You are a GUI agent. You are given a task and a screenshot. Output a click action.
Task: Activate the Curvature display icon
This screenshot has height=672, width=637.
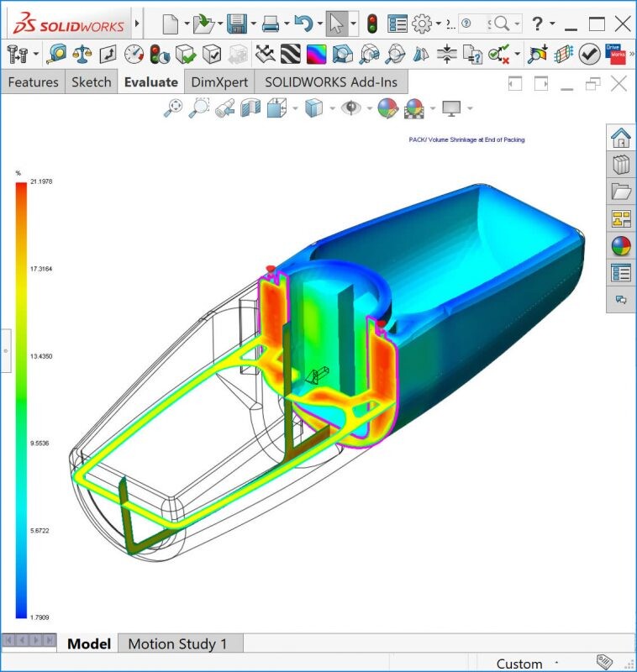pos(317,55)
